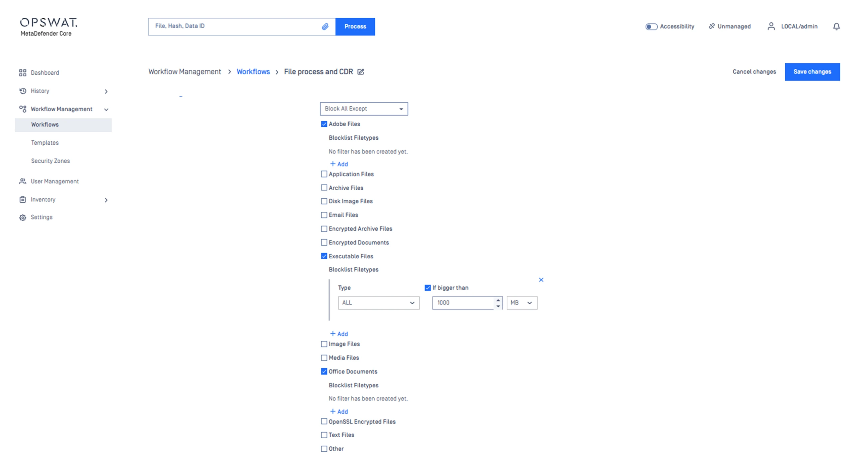Click the User Management people icon
This screenshot has width=868, height=453.
click(22, 181)
